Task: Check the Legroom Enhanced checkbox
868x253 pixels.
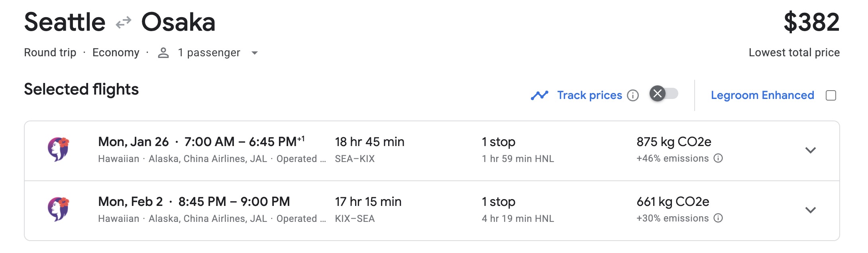Action: click(831, 95)
